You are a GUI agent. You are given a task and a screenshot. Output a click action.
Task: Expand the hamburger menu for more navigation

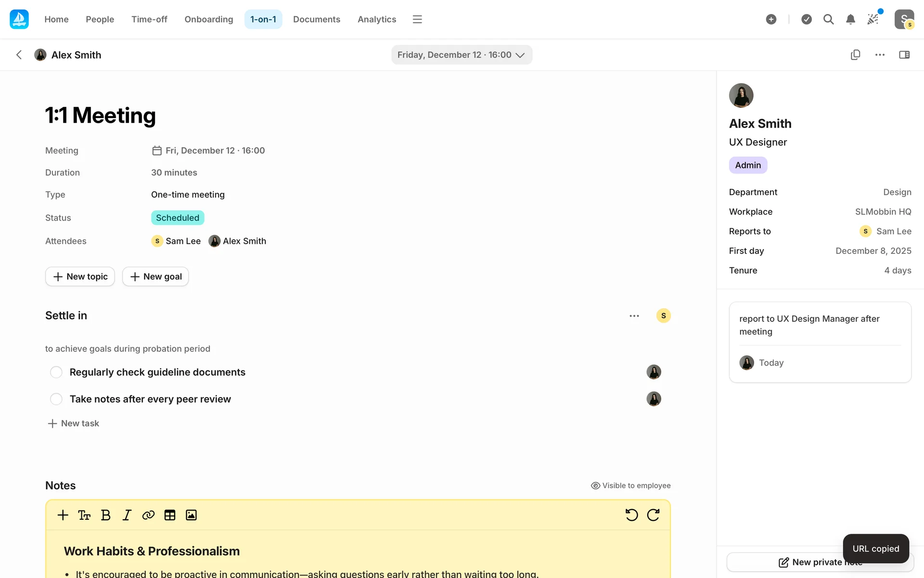(417, 19)
